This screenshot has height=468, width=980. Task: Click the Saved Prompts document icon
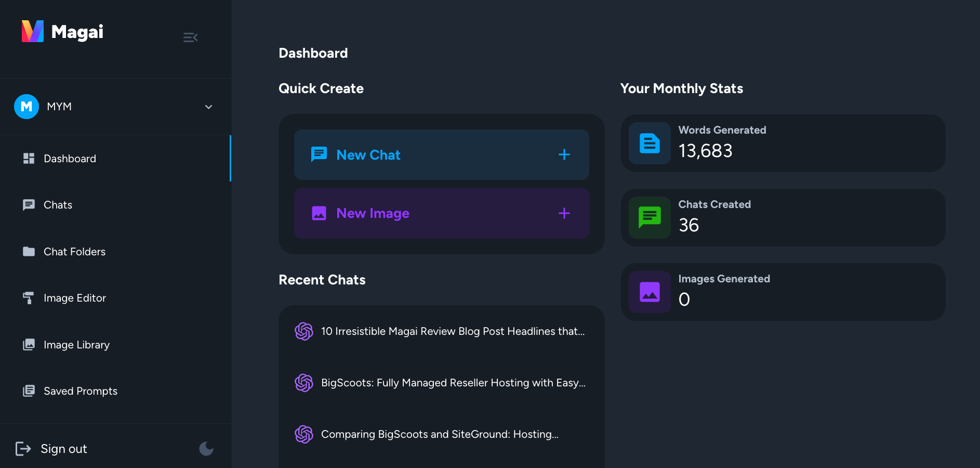click(x=29, y=391)
